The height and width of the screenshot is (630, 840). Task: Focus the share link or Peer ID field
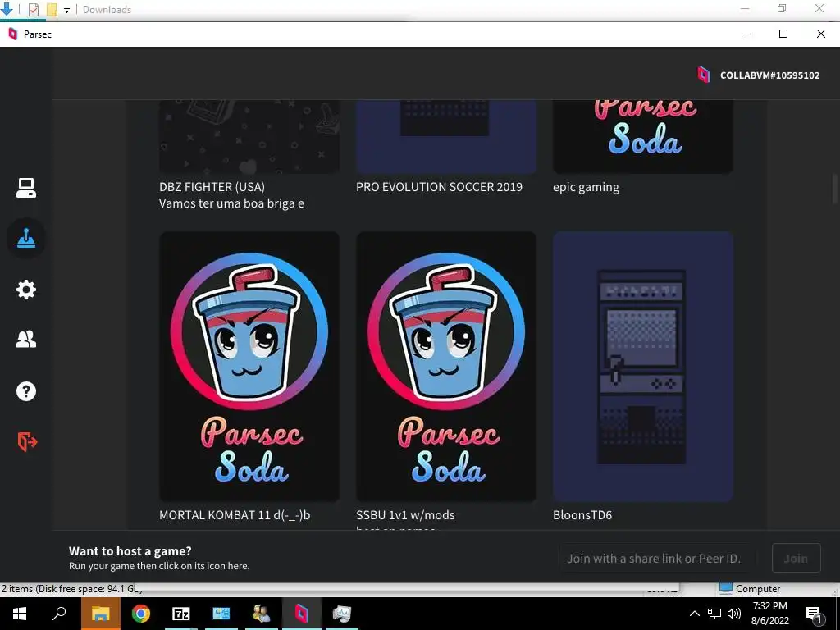[x=658, y=558]
